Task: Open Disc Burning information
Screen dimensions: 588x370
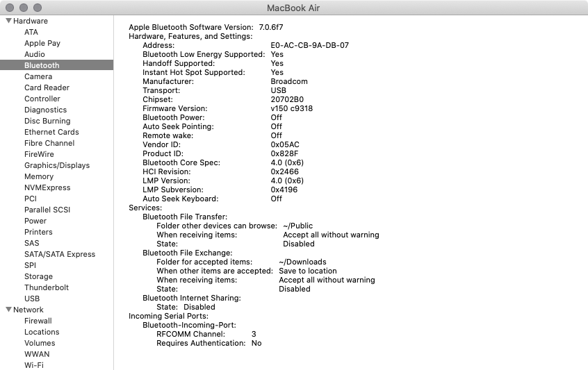Action: tap(47, 121)
